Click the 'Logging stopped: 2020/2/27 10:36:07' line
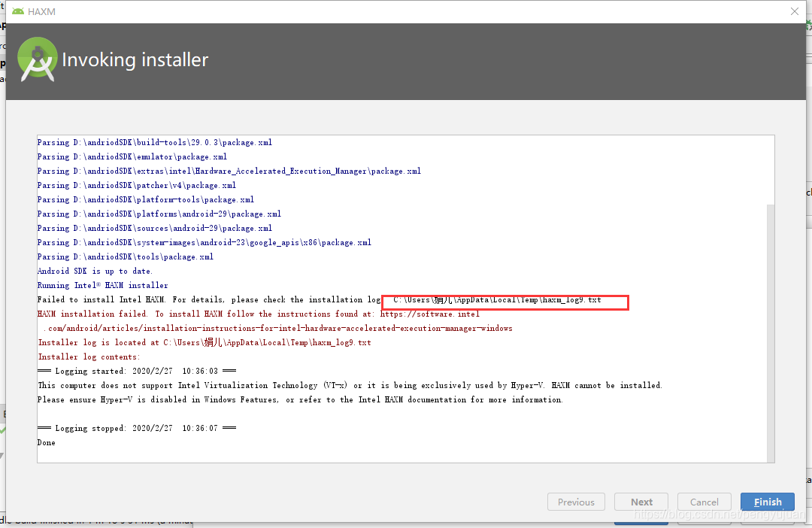Screen dimensions: 812x528 pyautogui.click(x=137, y=428)
